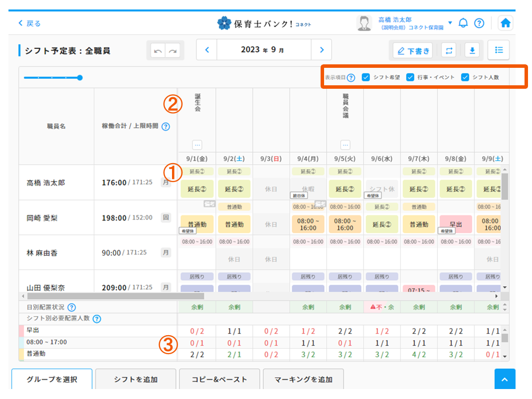Click the home icon button

[505, 23]
